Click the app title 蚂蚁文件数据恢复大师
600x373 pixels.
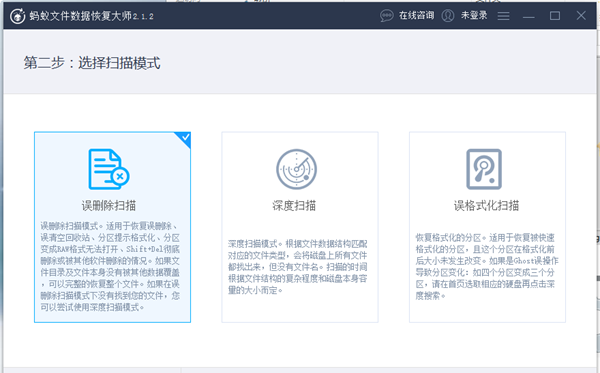point(80,16)
